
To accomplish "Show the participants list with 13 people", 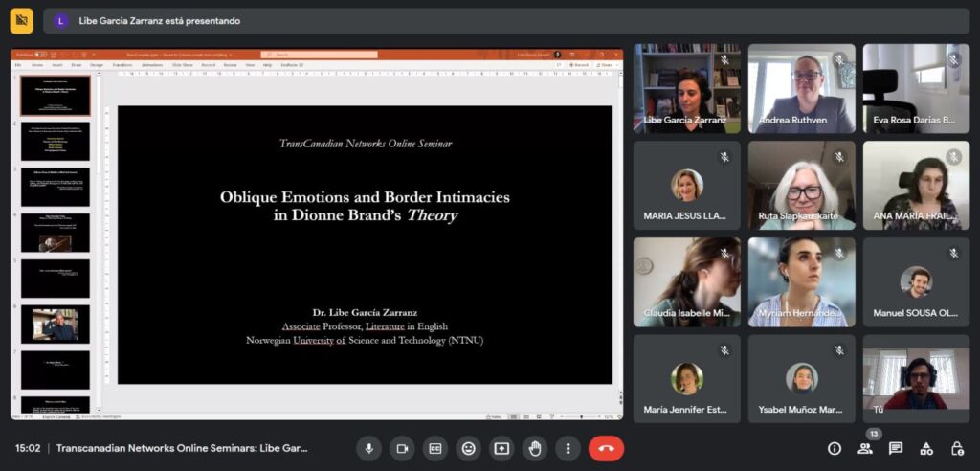I will point(865,448).
